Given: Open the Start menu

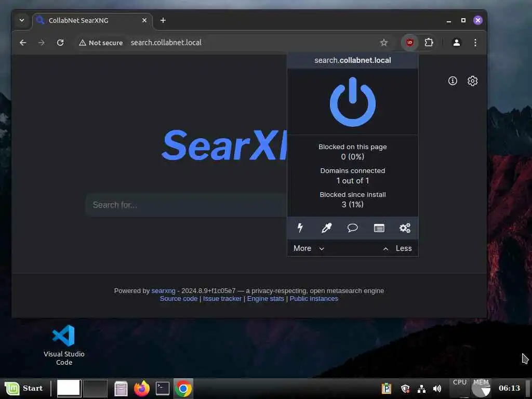Looking at the screenshot, I should pos(24,388).
